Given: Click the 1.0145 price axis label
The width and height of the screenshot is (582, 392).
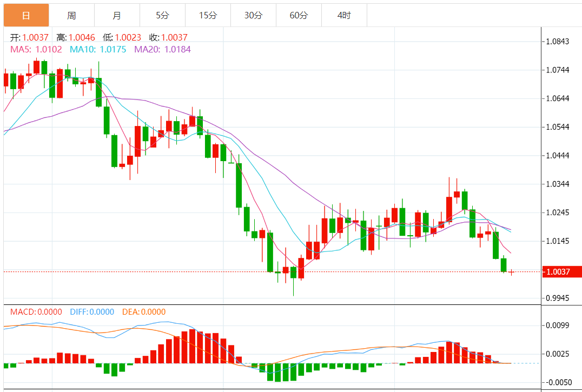Looking at the screenshot, I should click(x=558, y=241).
